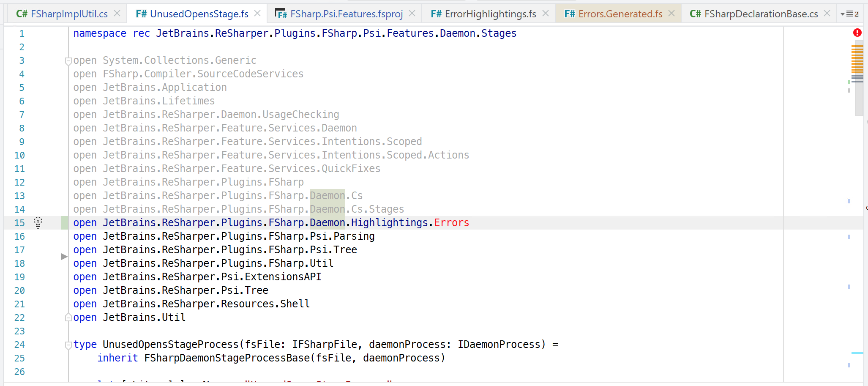Viewport: 868px width, 386px height.
Task: Close the FSharp.Psi.Features.fsproj tab
Action: (x=412, y=14)
